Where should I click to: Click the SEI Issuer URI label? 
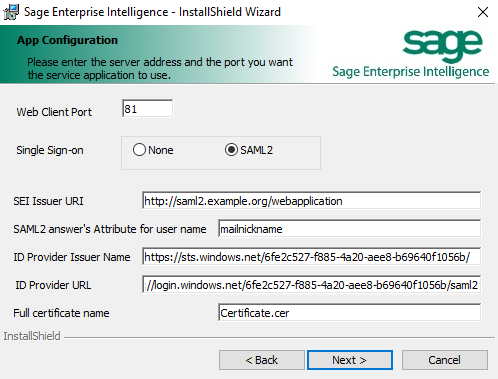pyautogui.click(x=48, y=201)
